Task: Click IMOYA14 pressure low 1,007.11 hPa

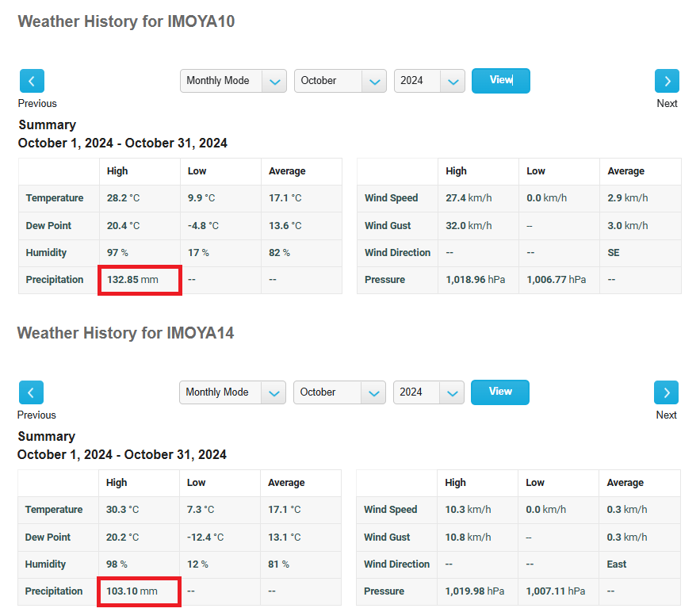Action: [x=556, y=591]
